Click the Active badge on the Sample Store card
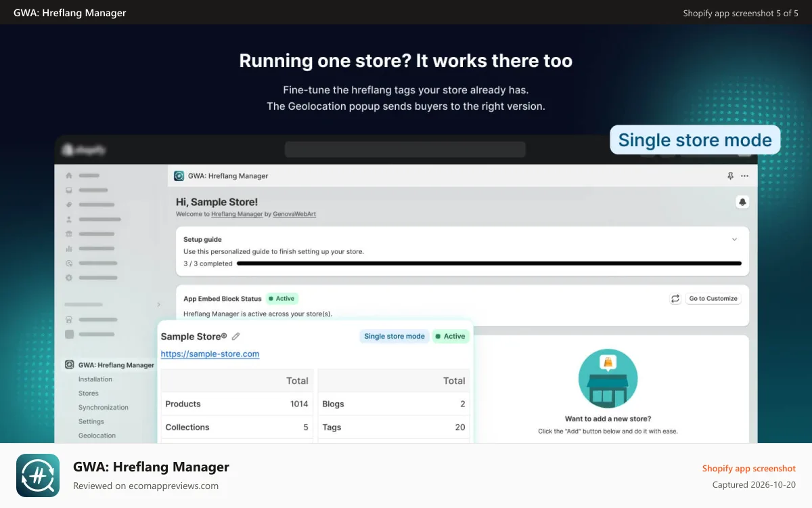Image resolution: width=812 pixels, height=508 pixels. click(451, 337)
